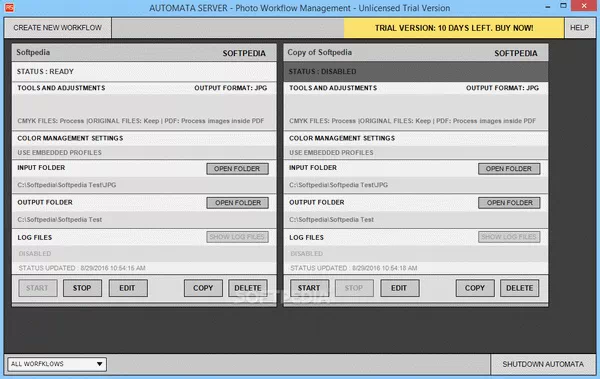Click output path 'C:\Softpedia\Softpedia Test' in Copy of Softpedia
Image resolution: width=600 pixels, height=379 pixels.
pos(331,220)
